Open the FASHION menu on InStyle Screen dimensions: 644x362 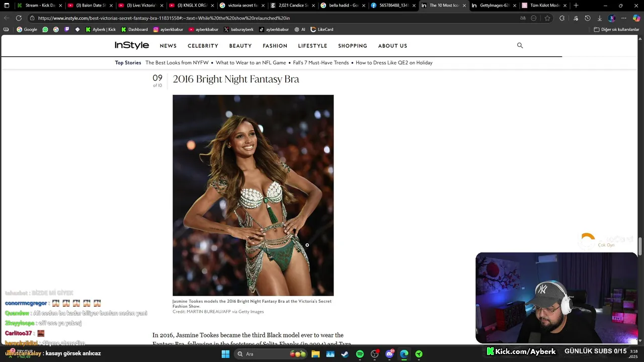pos(275,46)
